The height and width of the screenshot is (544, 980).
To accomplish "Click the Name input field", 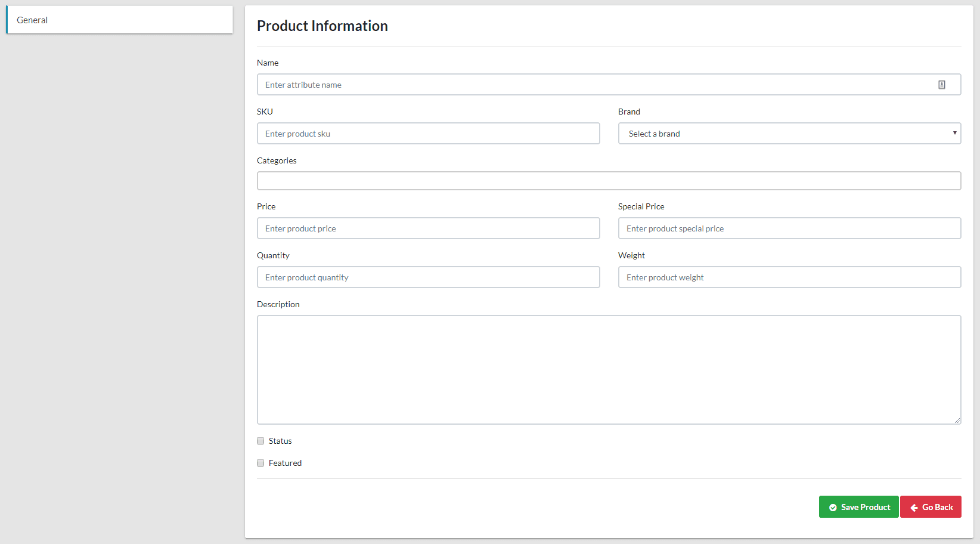I will 609,85.
